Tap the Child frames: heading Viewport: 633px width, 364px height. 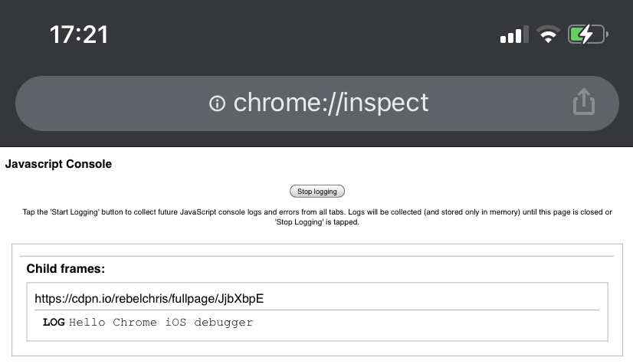(x=65, y=269)
